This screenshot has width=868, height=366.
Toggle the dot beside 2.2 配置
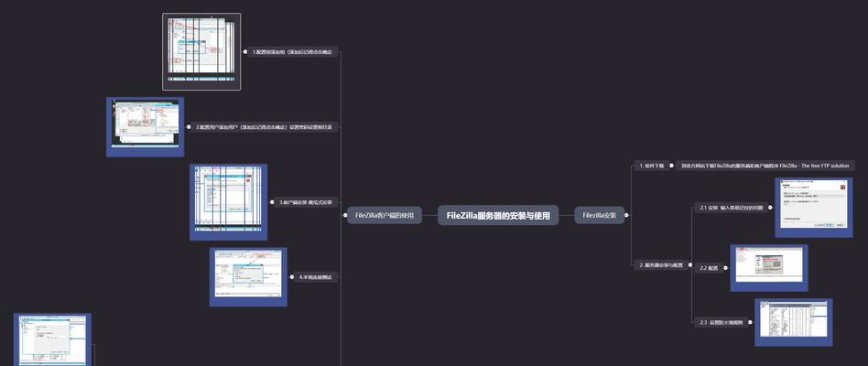coord(725,268)
